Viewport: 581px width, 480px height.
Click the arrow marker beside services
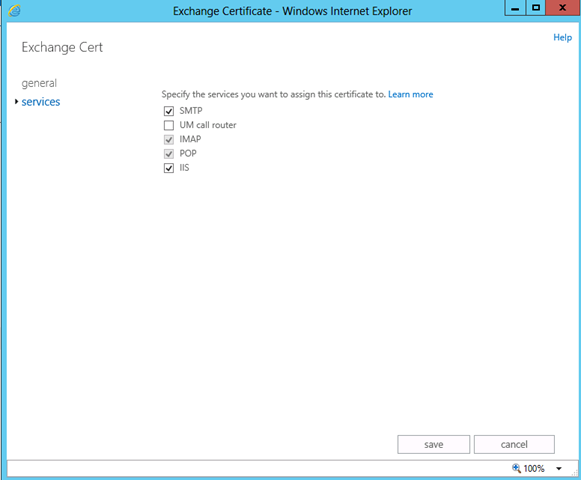[x=16, y=101]
